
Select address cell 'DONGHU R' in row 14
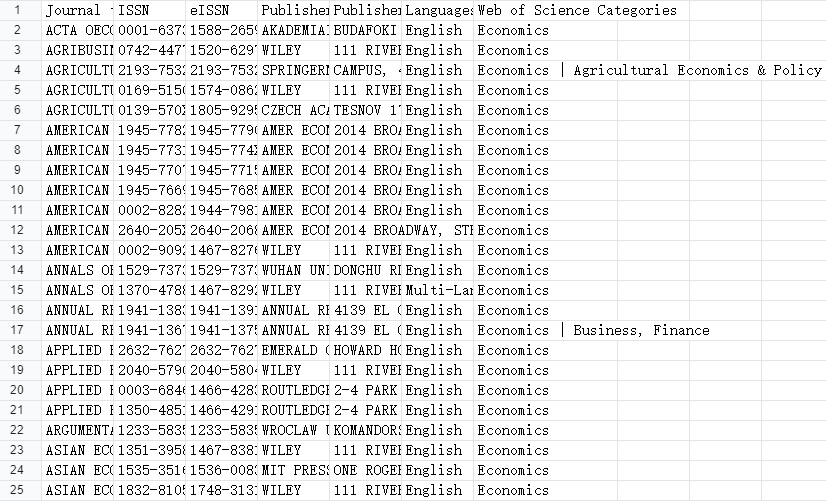[366, 270]
